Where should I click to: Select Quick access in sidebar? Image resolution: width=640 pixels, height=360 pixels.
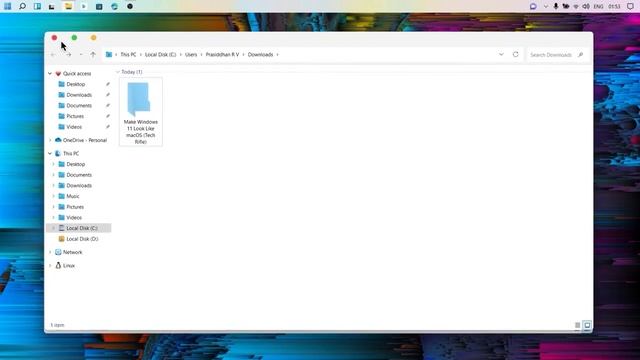pos(77,73)
